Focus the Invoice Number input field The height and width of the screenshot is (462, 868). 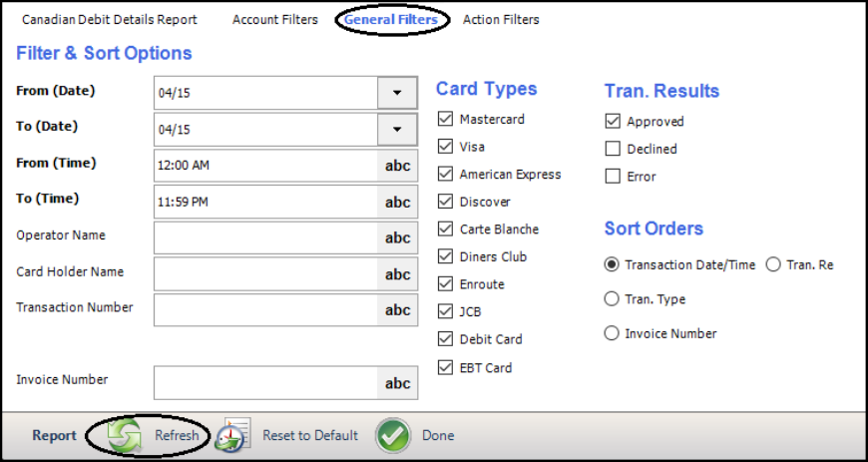tap(266, 383)
